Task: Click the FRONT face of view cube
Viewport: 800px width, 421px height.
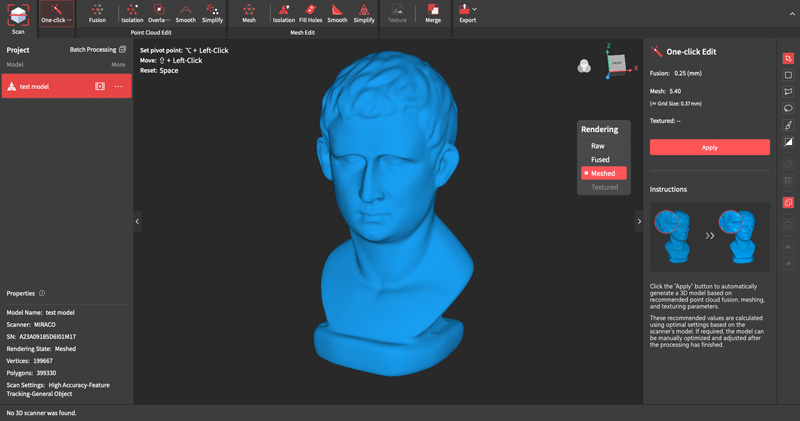Action: (x=617, y=63)
